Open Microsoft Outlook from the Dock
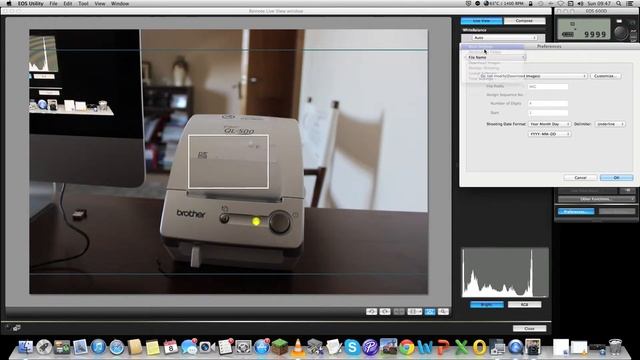The image size is (640, 360). (479, 347)
